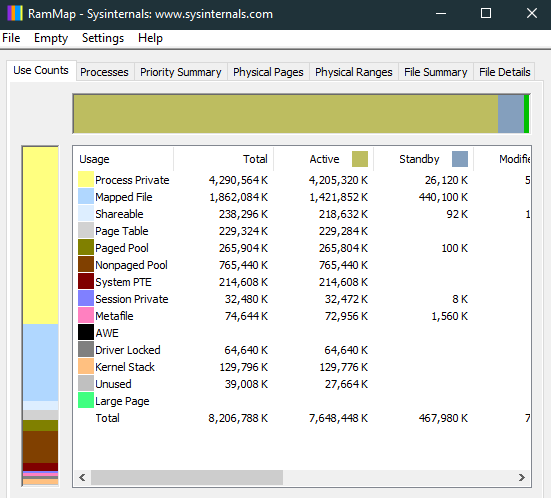Click the gray Driver Locked swatch
Screen dimensions: 551x498
(x=86, y=349)
